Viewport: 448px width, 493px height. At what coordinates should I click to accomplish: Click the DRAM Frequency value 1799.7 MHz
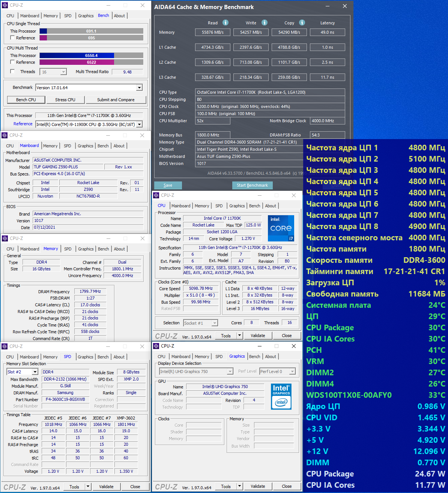[90, 291]
